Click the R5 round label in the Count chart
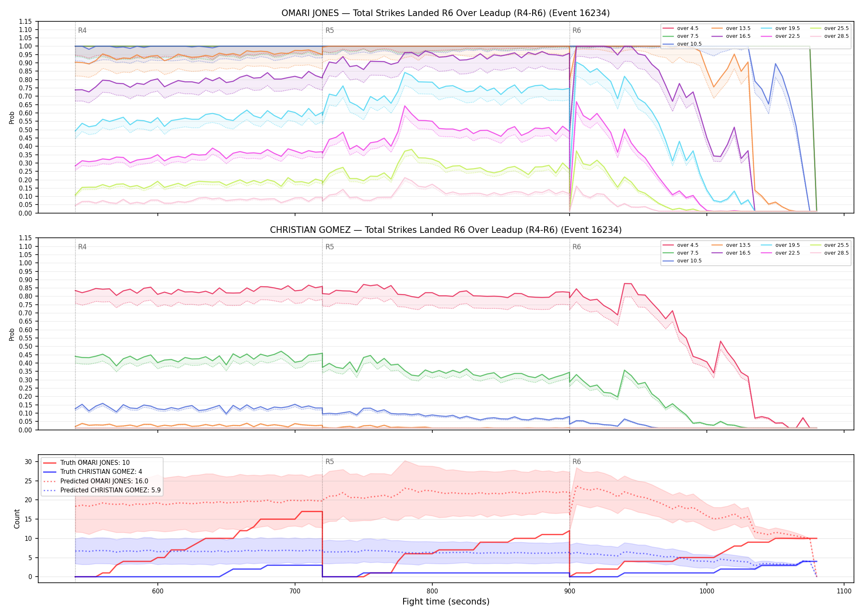This screenshot has width=863, height=616. coord(330,462)
